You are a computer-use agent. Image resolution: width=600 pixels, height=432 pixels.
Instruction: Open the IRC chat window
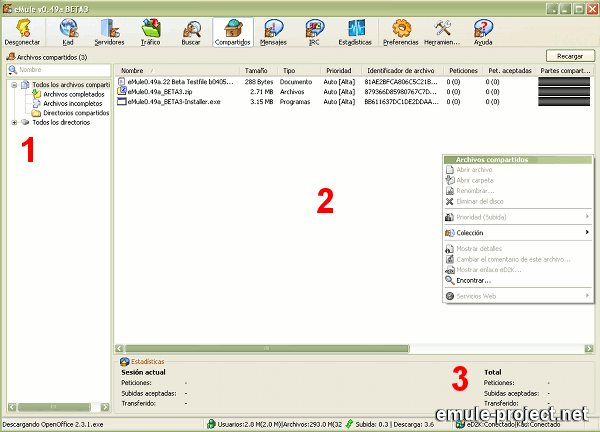(314, 32)
